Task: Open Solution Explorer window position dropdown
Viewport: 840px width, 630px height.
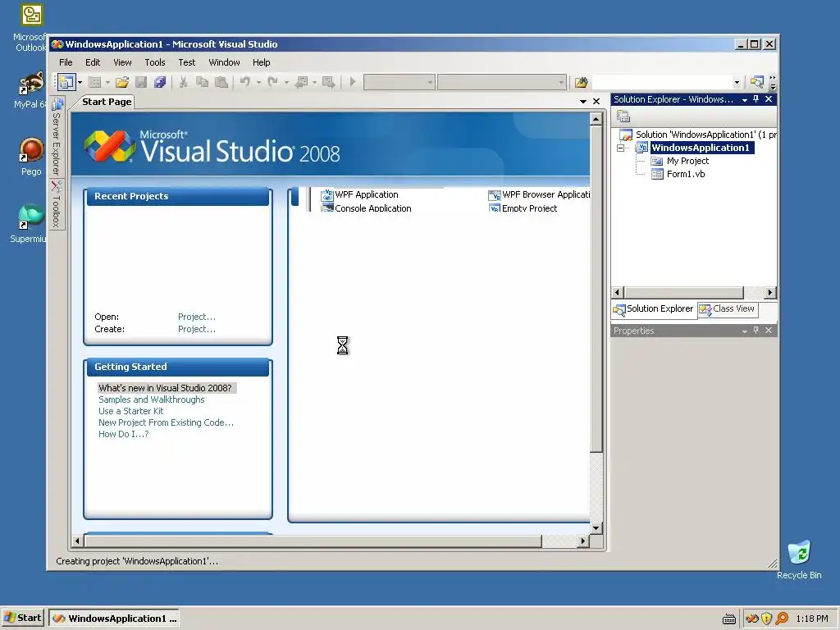Action: 744,99
